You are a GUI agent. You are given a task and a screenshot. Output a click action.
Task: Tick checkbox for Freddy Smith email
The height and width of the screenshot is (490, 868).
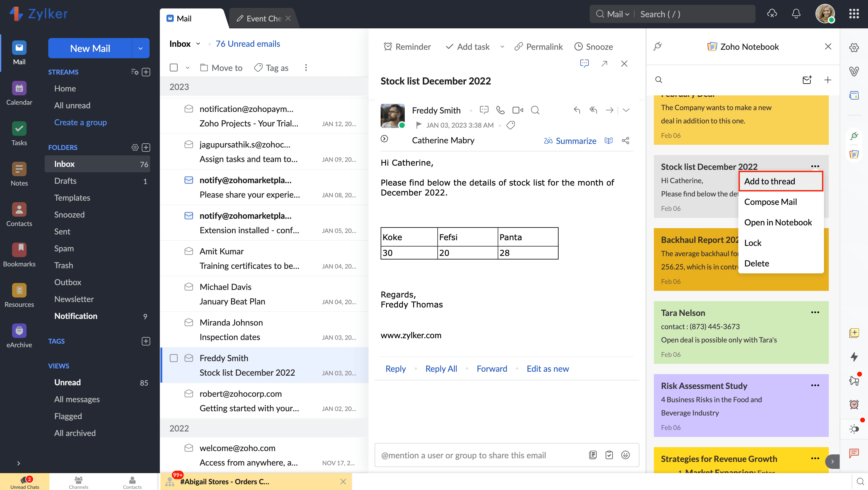(173, 358)
